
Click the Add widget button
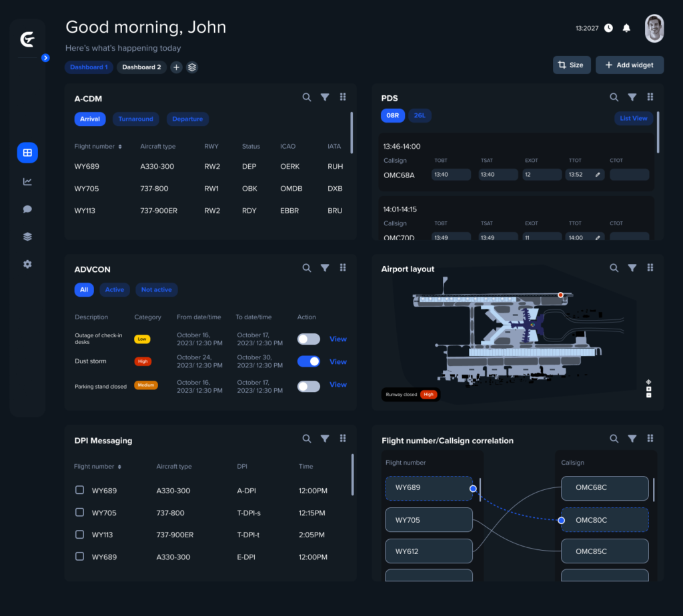click(x=630, y=65)
